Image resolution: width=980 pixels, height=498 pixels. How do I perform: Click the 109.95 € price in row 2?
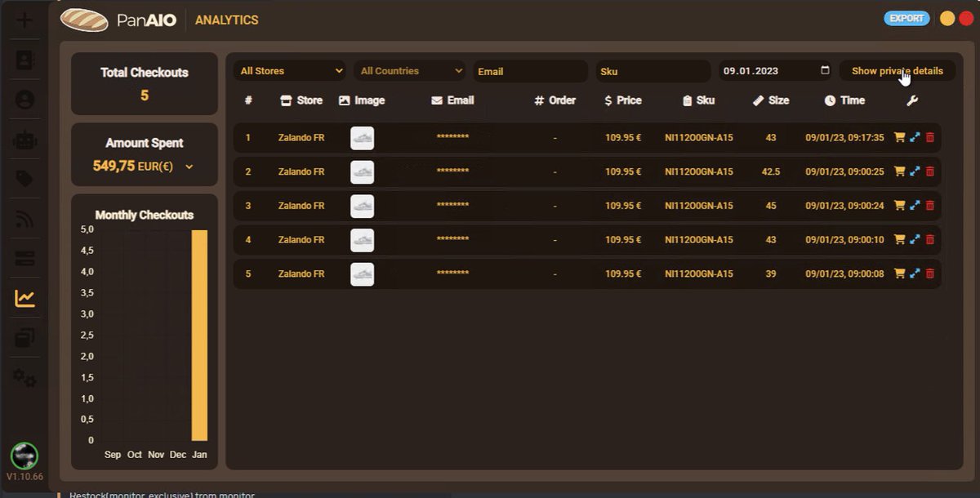[623, 172]
